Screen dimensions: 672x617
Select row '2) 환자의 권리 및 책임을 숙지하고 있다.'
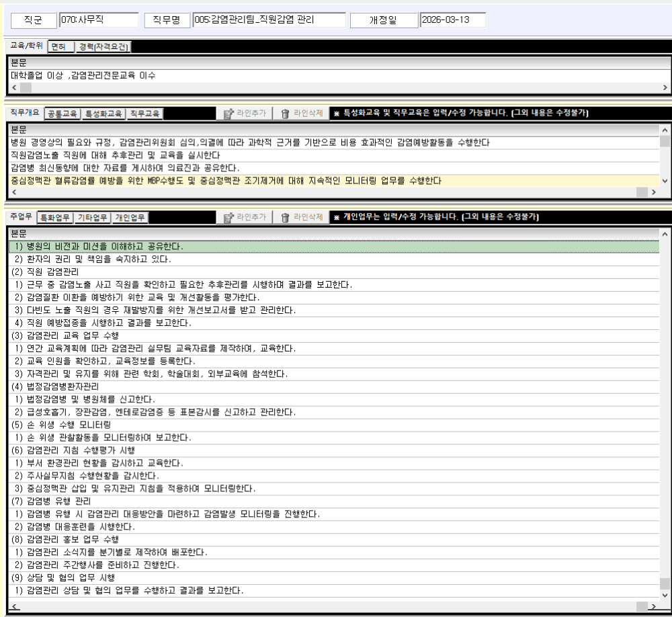(334, 259)
